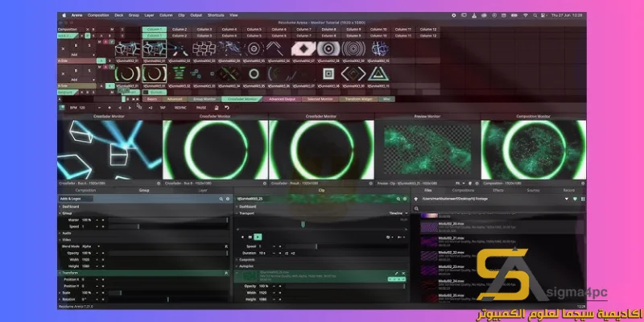Viewport: 644px width, 322px height.
Task: Open the Spotlight search icon in menu bar
Action: pyautogui.click(x=535, y=15)
